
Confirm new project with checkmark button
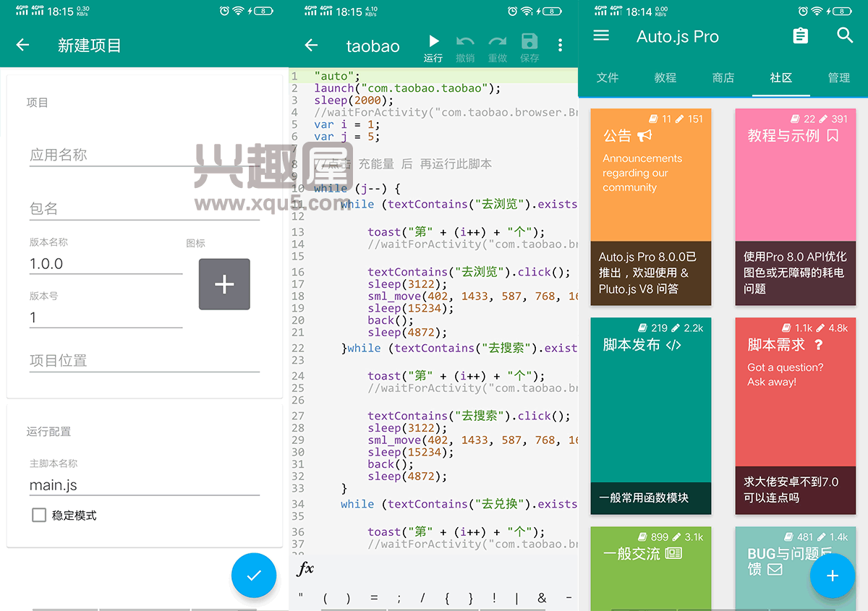coord(254,576)
